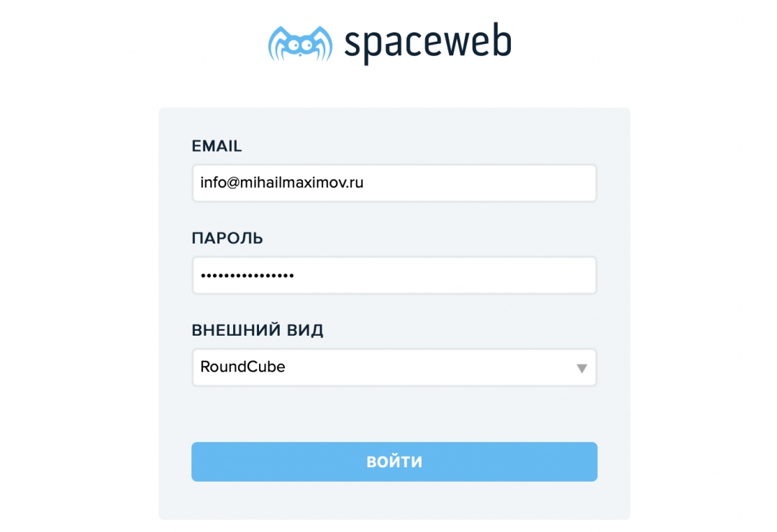
Task: Click the ПАРОЛЬ field label
Action: click(x=227, y=238)
